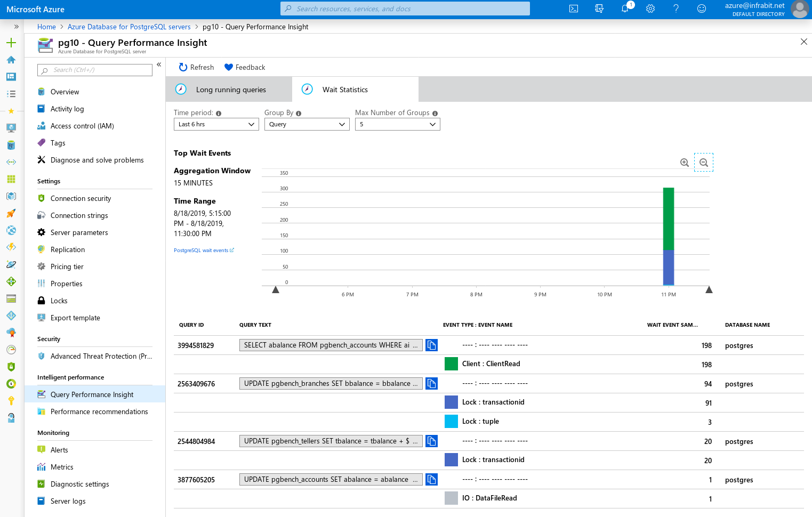The image size is (812, 517).
Task: Open All services list icon
Action: coord(11,94)
